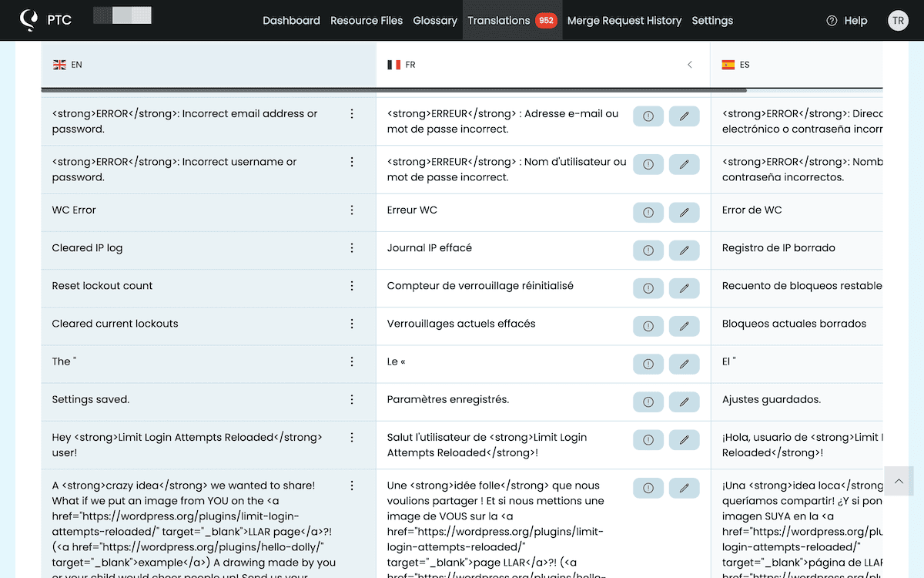The image size is (924, 578).
Task: Click the ES column header label
Action: point(745,65)
